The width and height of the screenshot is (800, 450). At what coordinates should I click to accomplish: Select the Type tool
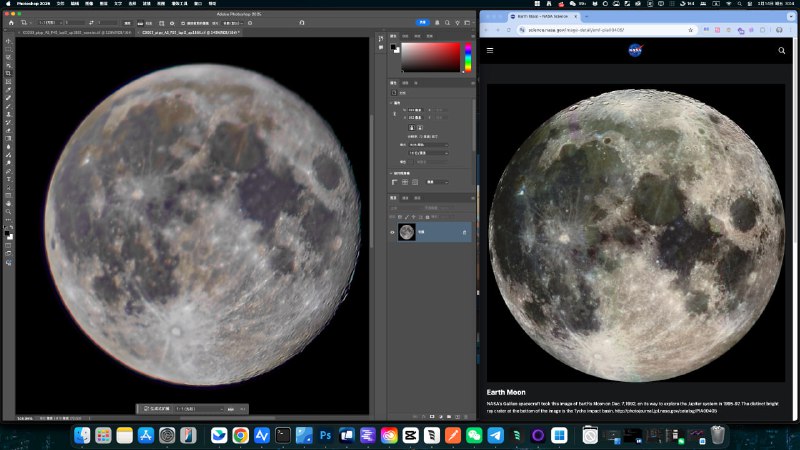click(8, 180)
